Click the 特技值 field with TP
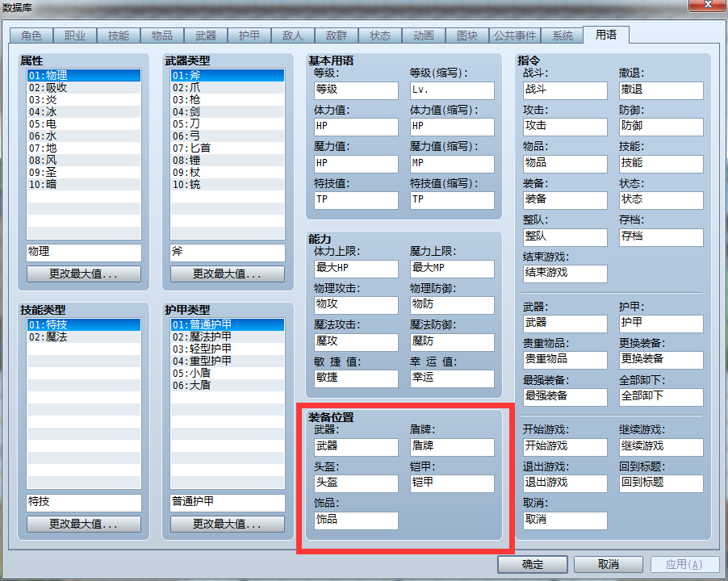728x581 pixels. [x=356, y=200]
